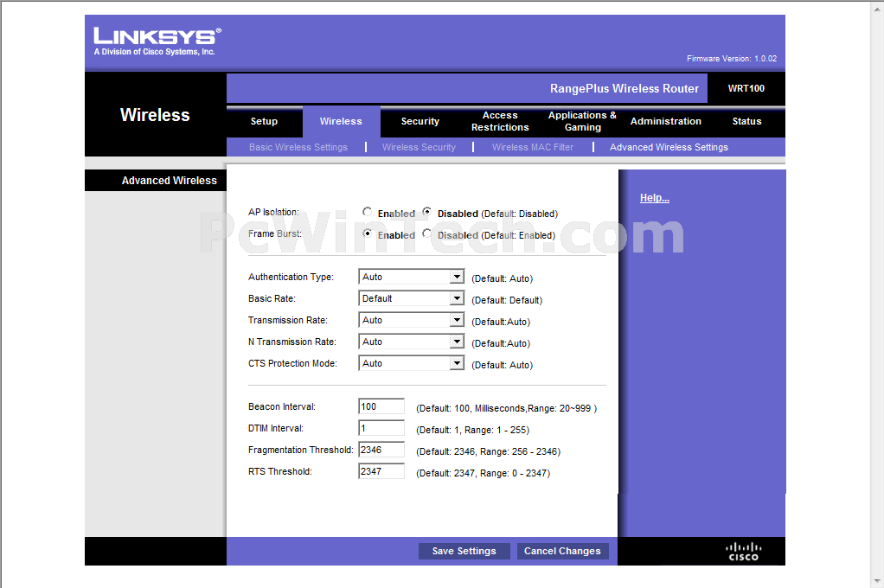Open Wireless Security subtab
The image size is (884, 588).
click(x=419, y=147)
